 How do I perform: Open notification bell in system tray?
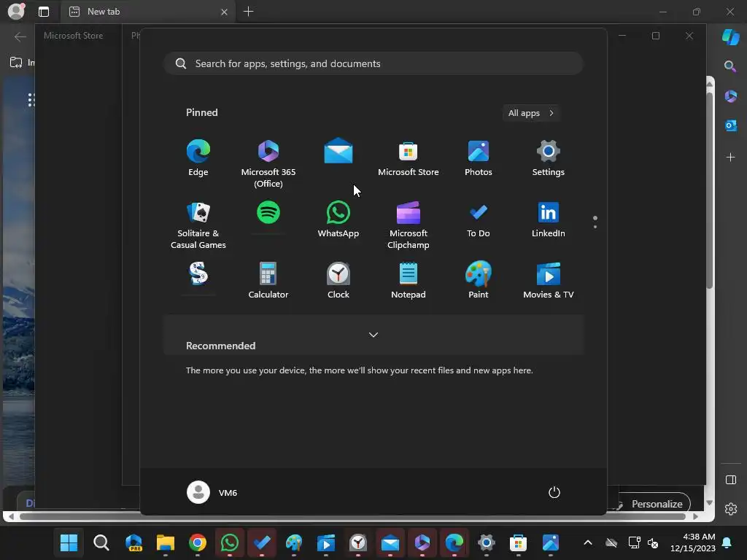[727, 542]
